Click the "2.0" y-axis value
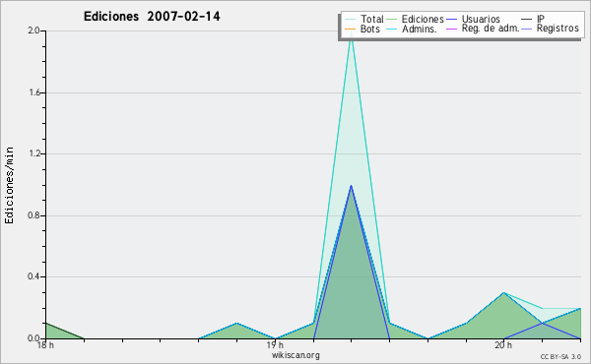 pos(33,30)
